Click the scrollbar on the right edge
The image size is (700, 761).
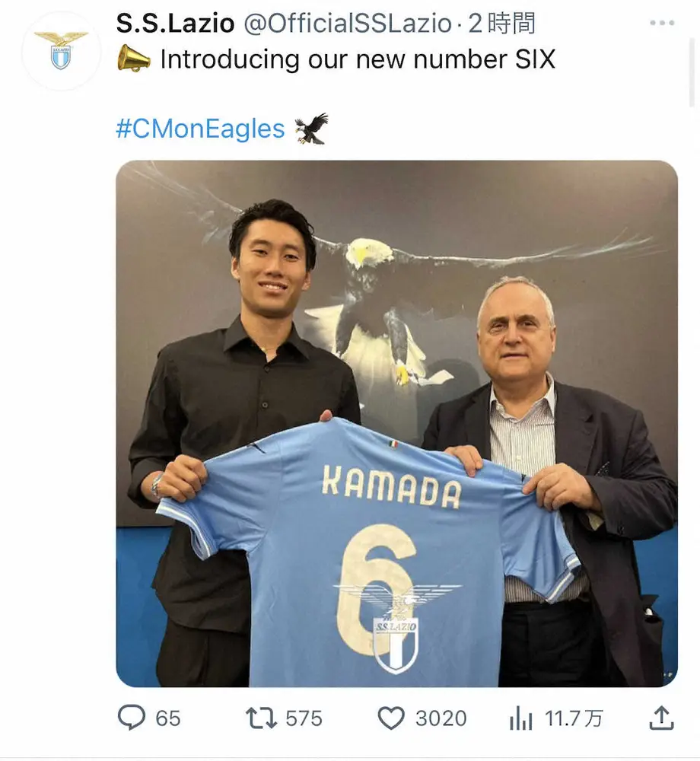[x=692, y=73]
